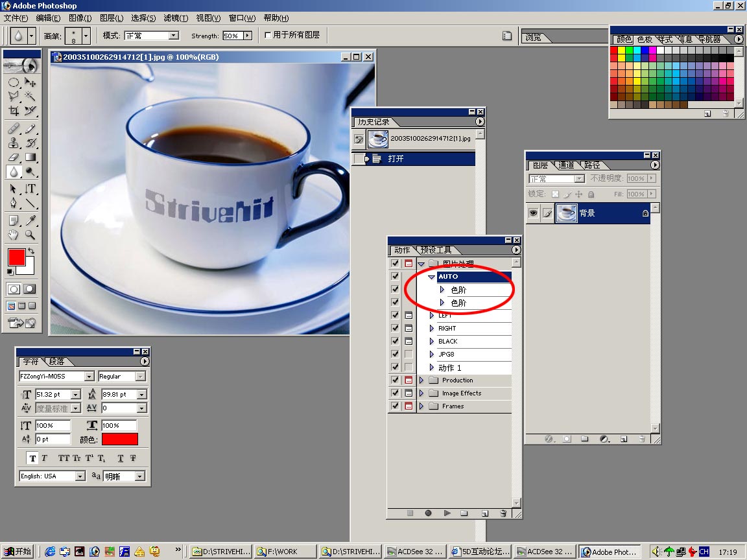Switch to the 预设工具 tab

436,250
